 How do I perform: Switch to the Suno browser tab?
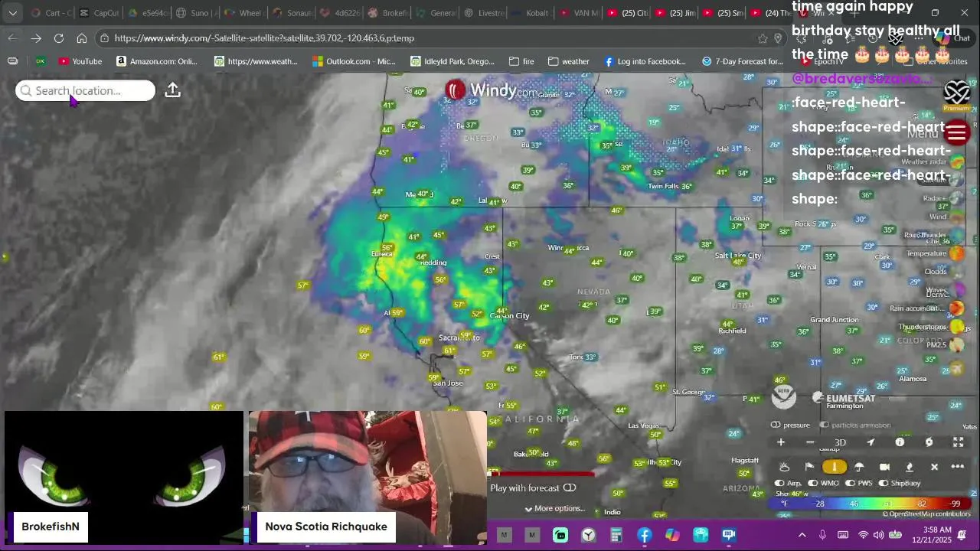click(195, 13)
